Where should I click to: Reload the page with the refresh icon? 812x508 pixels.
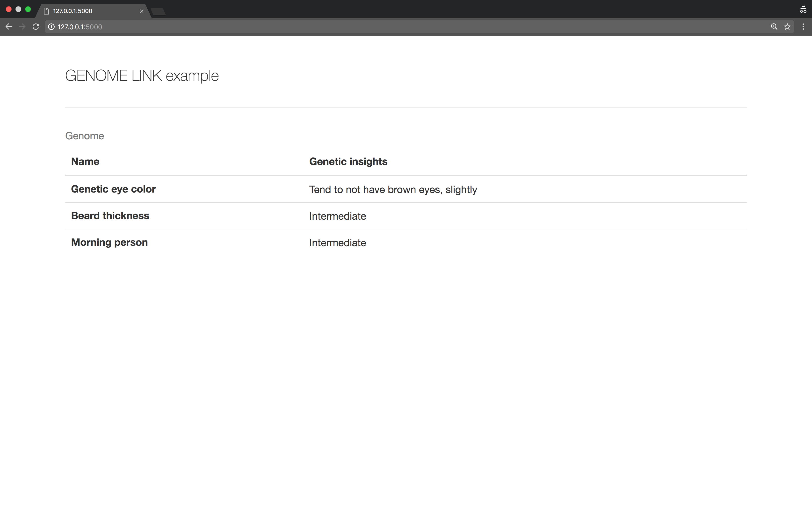pyautogui.click(x=36, y=27)
